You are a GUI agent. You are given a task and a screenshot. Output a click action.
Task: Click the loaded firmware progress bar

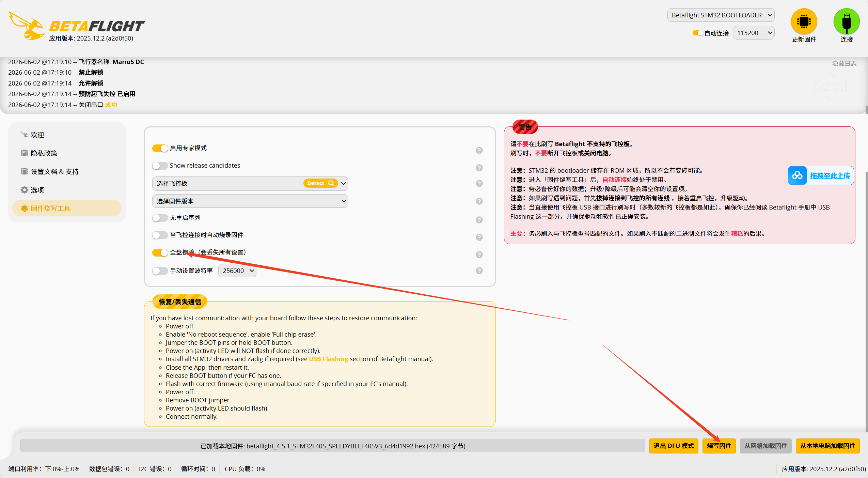click(333, 446)
